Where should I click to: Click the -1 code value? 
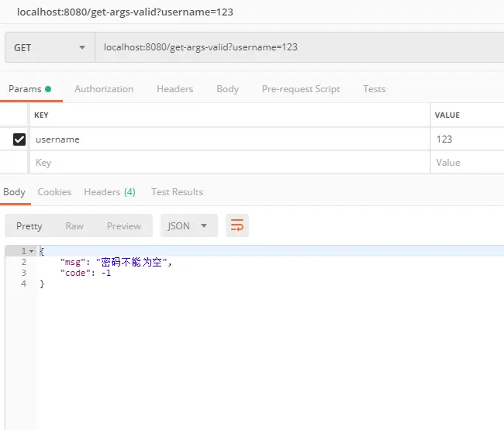click(x=106, y=273)
